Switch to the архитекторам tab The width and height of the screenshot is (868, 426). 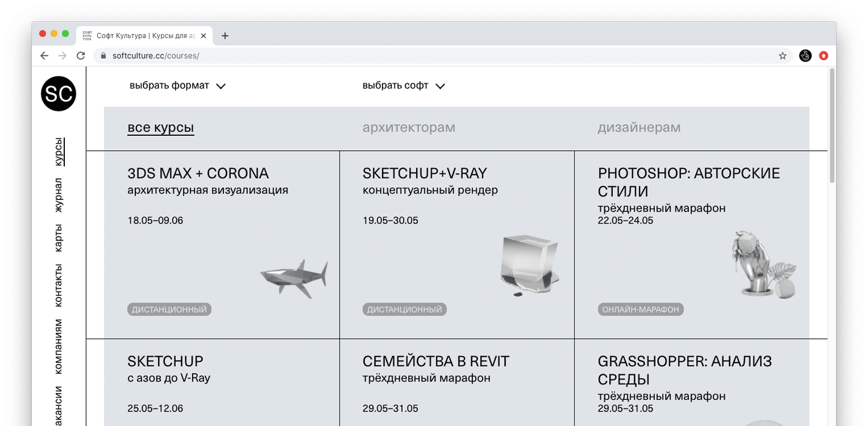(409, 128)
